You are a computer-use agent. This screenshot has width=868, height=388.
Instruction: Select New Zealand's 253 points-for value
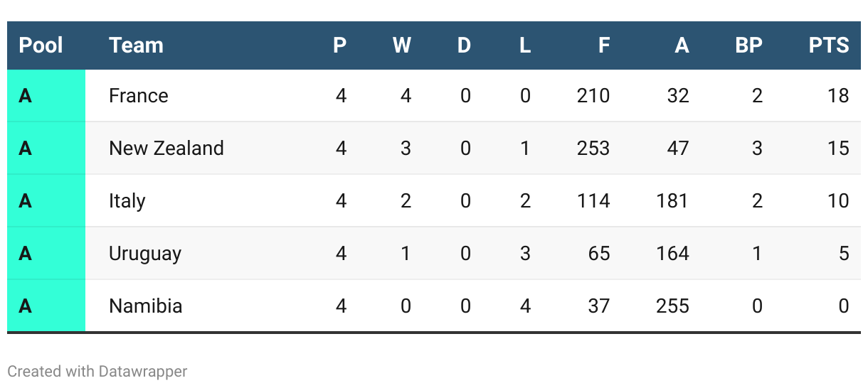593,148
